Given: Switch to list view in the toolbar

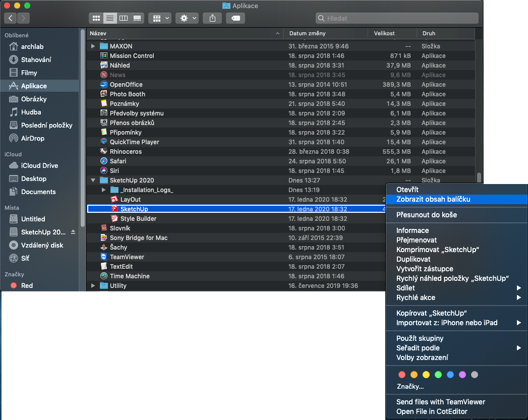Looking at the screenshot, I should point(110,18).
